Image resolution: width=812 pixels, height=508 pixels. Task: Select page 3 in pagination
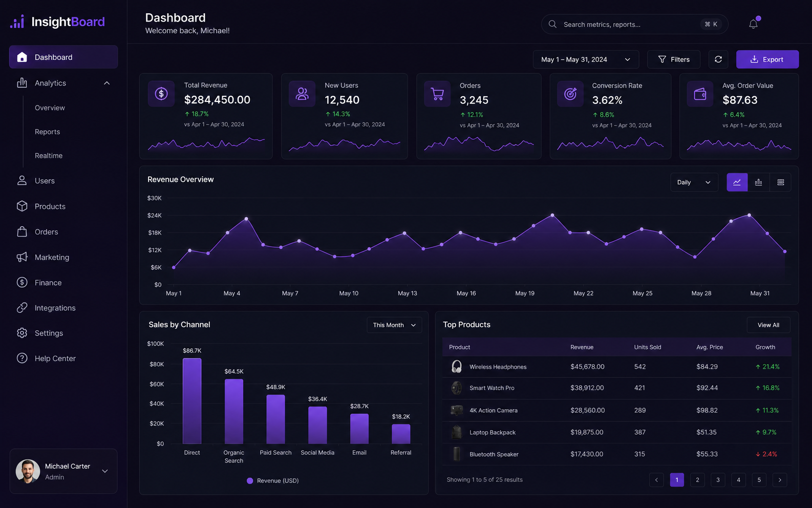(718, 480)
